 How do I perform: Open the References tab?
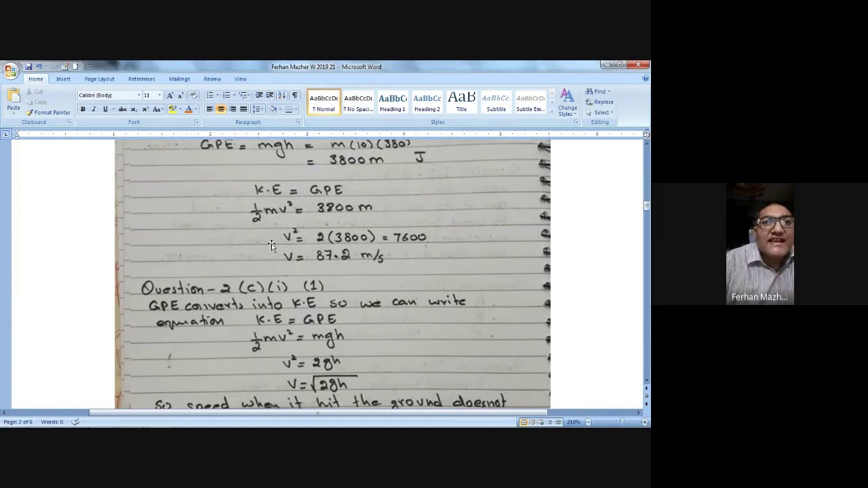[142, 79]
